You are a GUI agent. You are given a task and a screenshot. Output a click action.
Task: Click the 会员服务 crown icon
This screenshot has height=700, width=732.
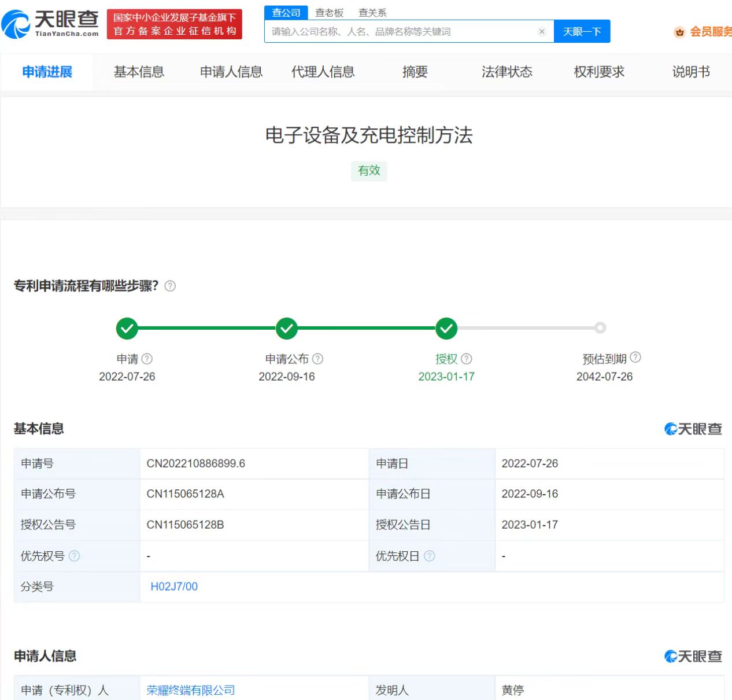tap(679, 32)
